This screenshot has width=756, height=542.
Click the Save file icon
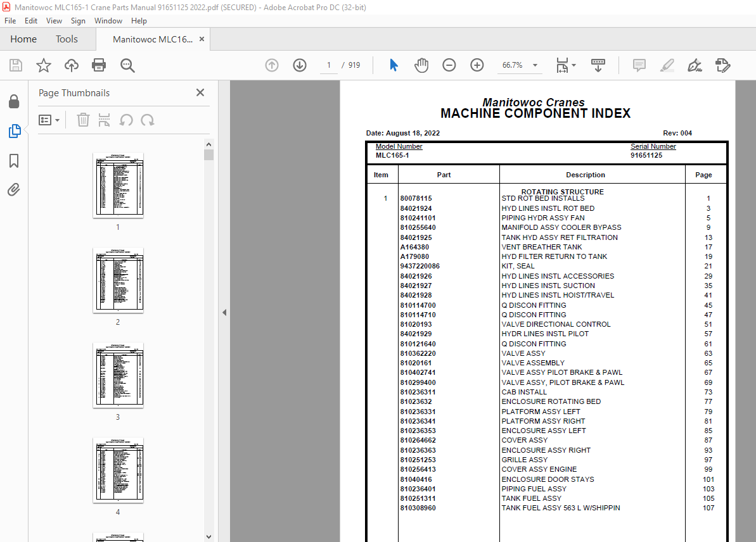pyautogui.click(x=16, y=65)
